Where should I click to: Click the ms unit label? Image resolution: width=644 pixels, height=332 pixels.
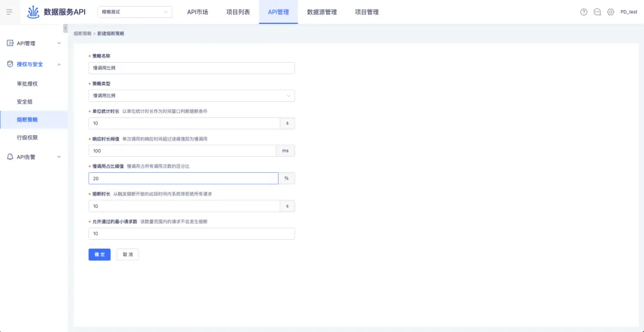tap(286, 151)
